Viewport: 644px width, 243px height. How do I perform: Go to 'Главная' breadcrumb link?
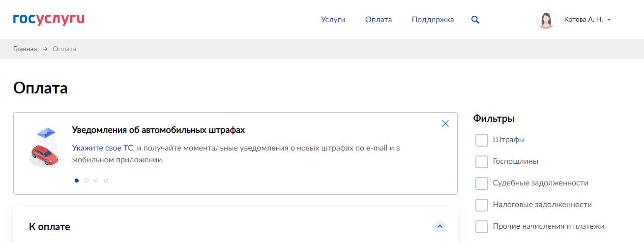25,49
